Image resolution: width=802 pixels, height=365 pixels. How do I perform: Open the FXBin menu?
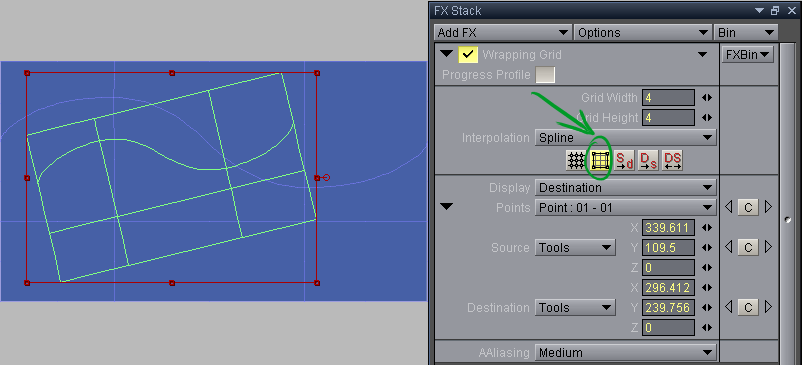pos(747,54)
